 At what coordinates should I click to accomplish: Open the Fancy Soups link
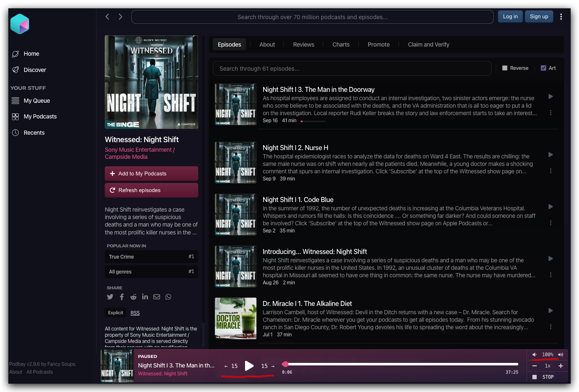coord(62,364)
